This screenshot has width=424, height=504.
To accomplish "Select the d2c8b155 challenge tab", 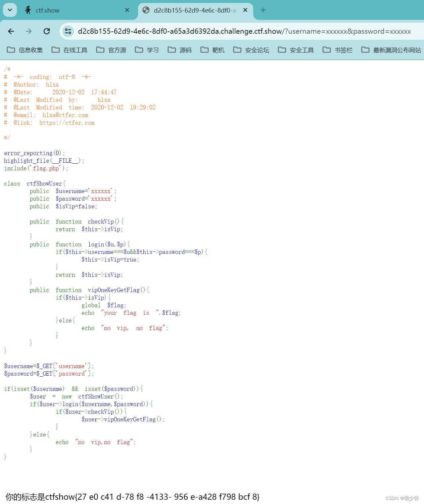I will pyautogui.click(x=195, y=10).
